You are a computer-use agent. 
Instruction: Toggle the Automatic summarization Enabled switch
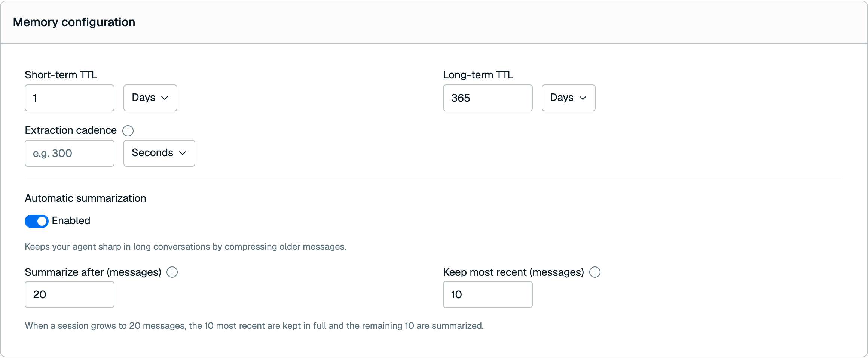click(x=37, y=221)
